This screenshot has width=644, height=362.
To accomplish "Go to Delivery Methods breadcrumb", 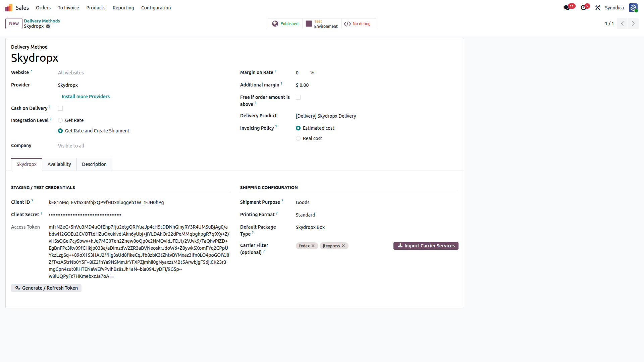I will coord(42,21).
